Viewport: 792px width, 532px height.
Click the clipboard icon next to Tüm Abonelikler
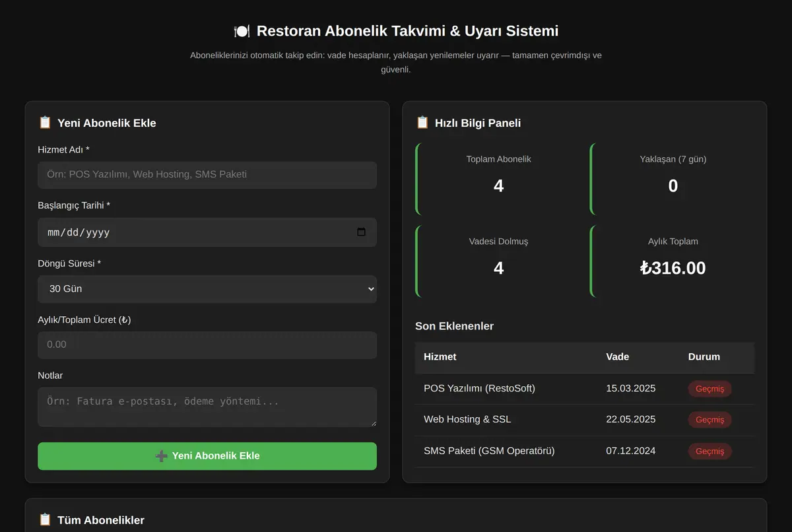(45, 520)
